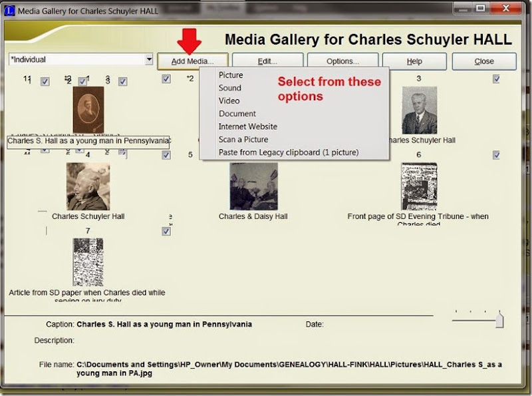
Task: Click the Front page of SD Evening Tribune caption
Action: point(418,220)
